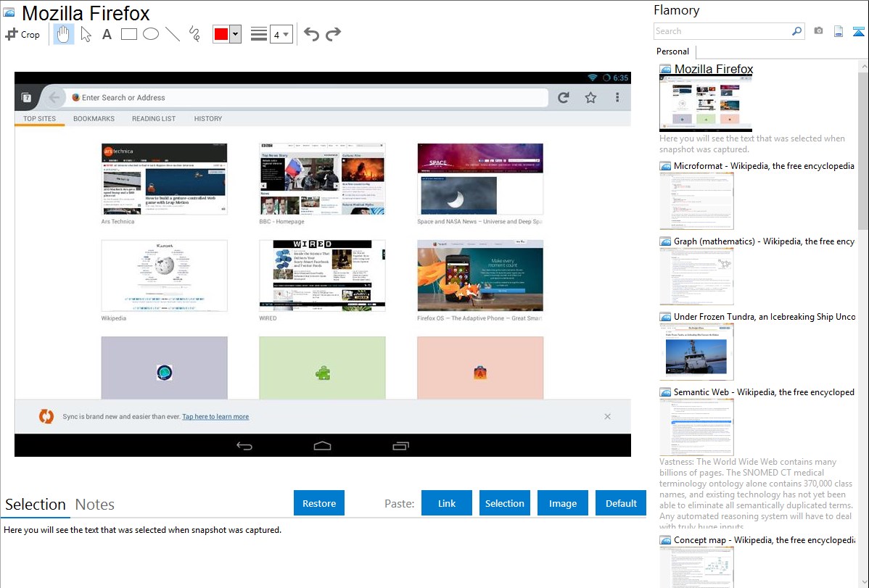Viewport: 869px width, 588px height.
Task: Open the line width 4 dropdown
Action: [281, 34]
